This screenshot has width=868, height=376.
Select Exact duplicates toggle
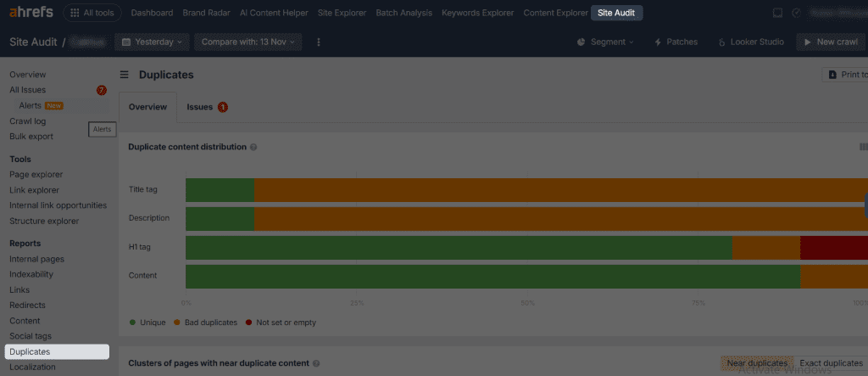pyautogui.click(x=831, y=363)
